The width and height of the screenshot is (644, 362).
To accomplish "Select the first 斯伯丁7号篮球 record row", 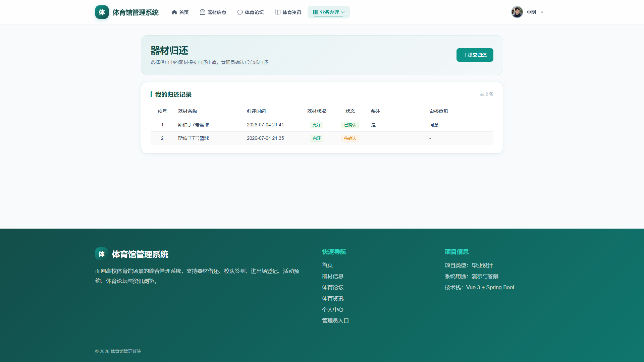I will 322,125.
